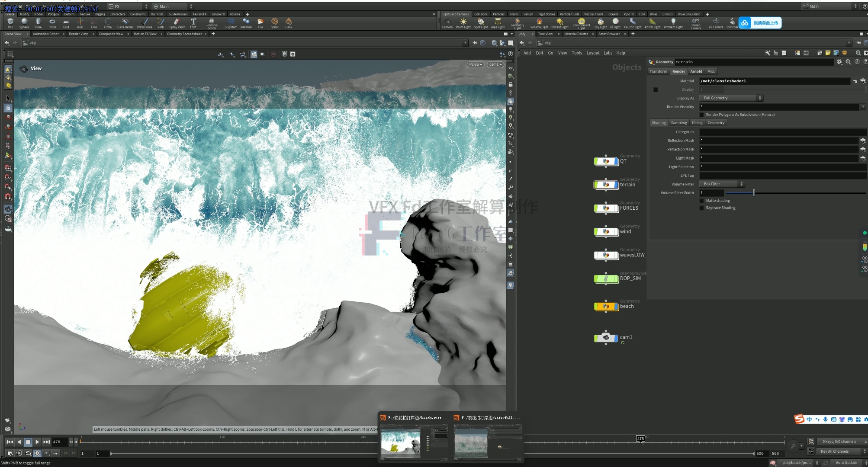Open the Persp view dropdown in the viewport
The height and width of the screenshot is (467, 868).
pyautogui.click(x=475, y=64)
